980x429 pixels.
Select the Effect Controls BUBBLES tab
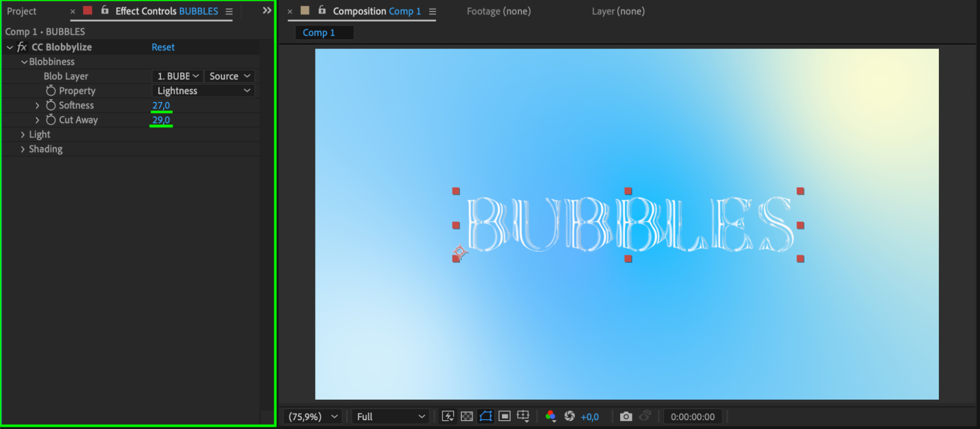tap(167, 11)
